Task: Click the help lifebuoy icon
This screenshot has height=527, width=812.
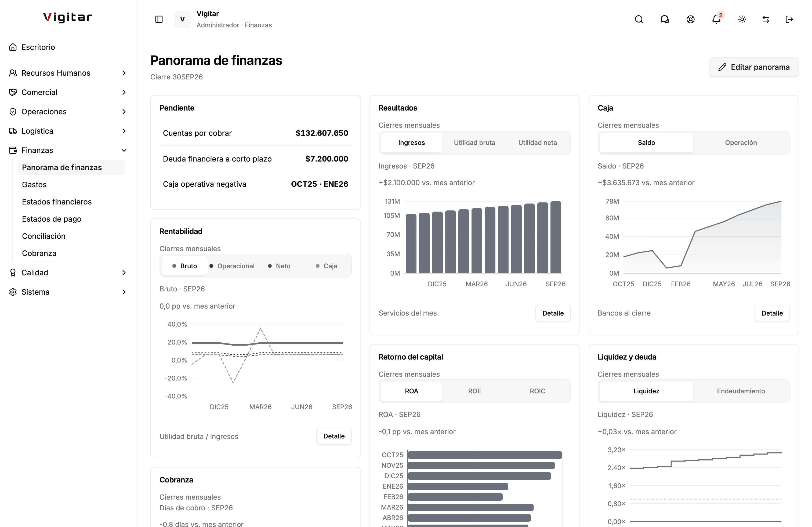Action: coord(690,19)
